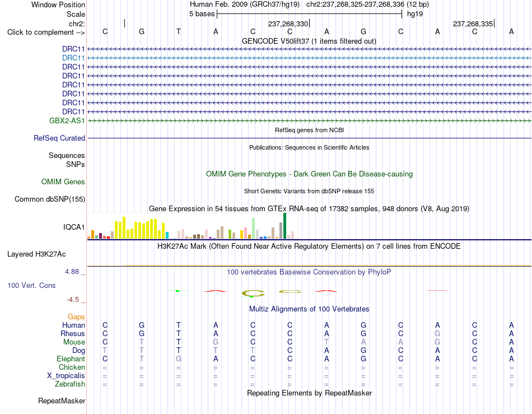
Task: Click the tall light green GTEx bar
Action: pos(254,229)
